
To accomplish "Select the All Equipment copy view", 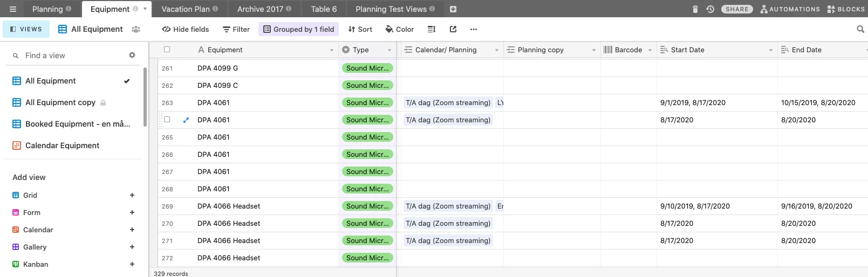I will pyautogui.click(x=60, y=102).
